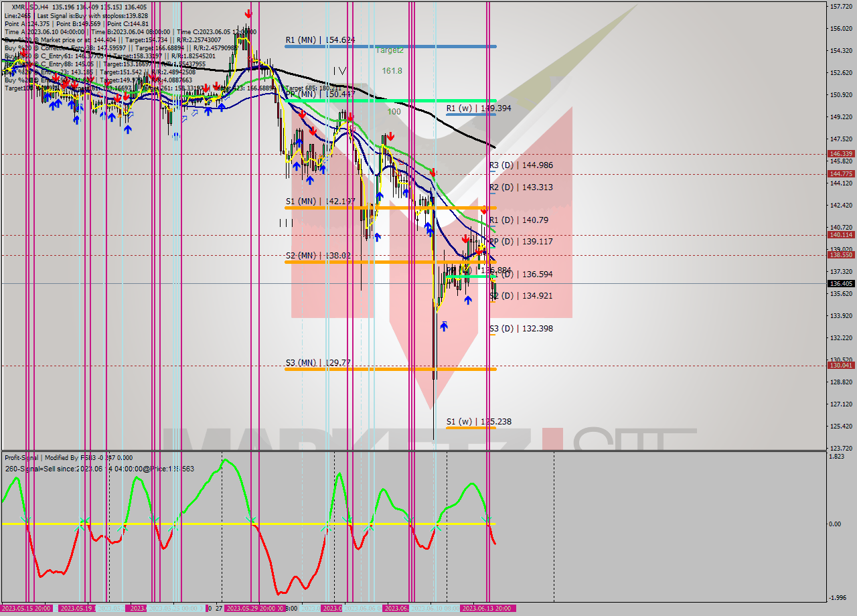Click the red sell arrow on the 144.775 level

coord(433,173)
